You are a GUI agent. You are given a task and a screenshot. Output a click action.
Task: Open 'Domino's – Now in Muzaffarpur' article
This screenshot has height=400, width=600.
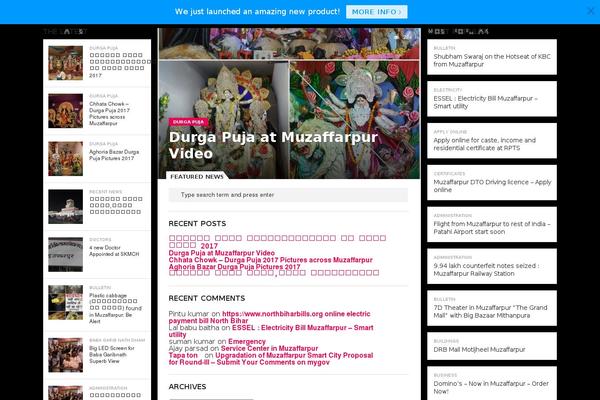[491, 387]
